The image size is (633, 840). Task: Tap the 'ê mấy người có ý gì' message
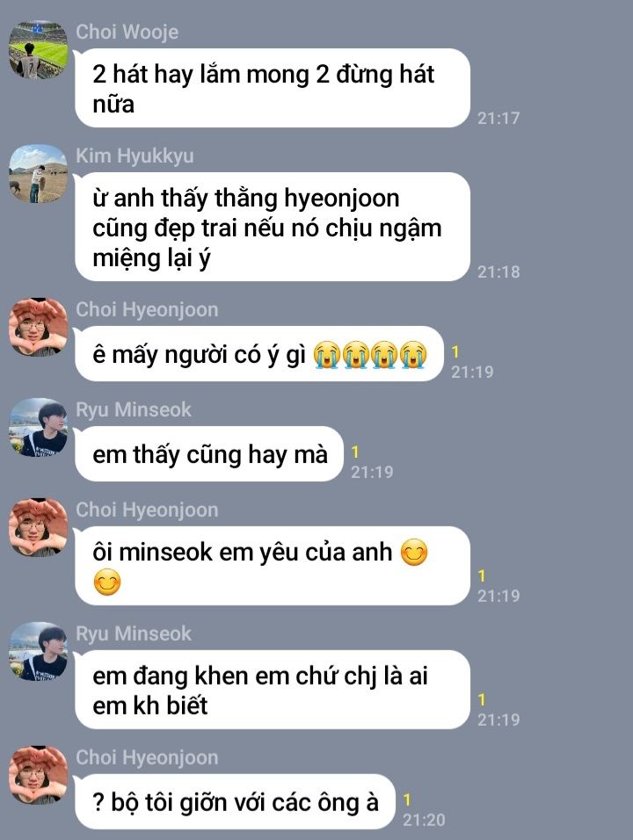pyautogui.click(x=259, y=354)
